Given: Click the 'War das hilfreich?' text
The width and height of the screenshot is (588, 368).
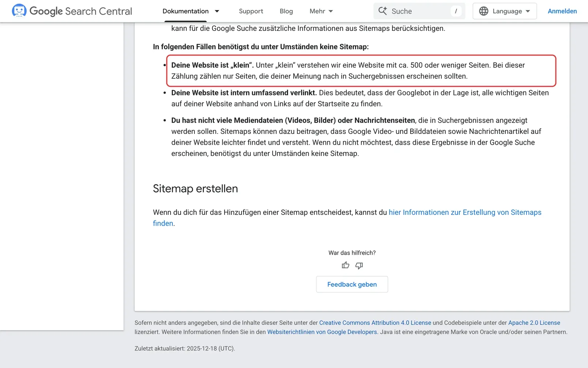Looking at the screenshot, I should coord(352,253).
